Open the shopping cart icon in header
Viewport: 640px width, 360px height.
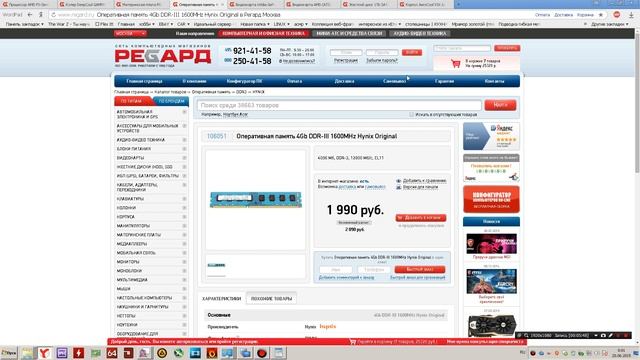pos(456,63)
